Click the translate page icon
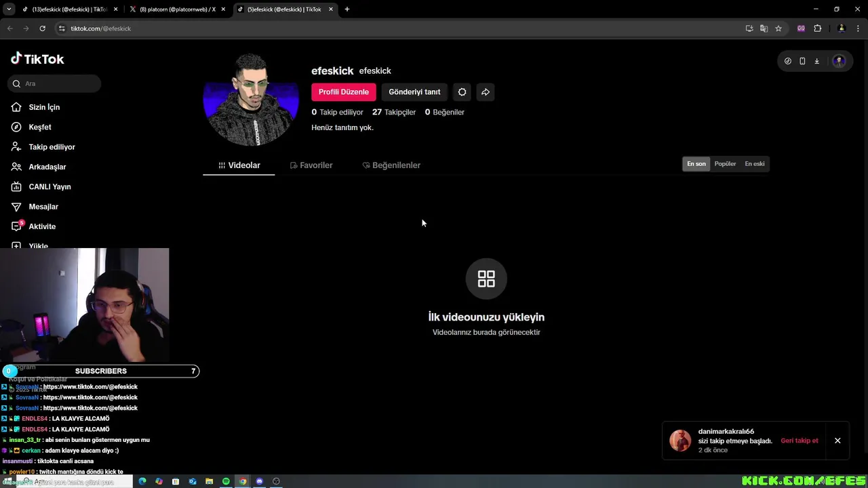Viewport: 868px width, 488px height. (x=764, y=28)
